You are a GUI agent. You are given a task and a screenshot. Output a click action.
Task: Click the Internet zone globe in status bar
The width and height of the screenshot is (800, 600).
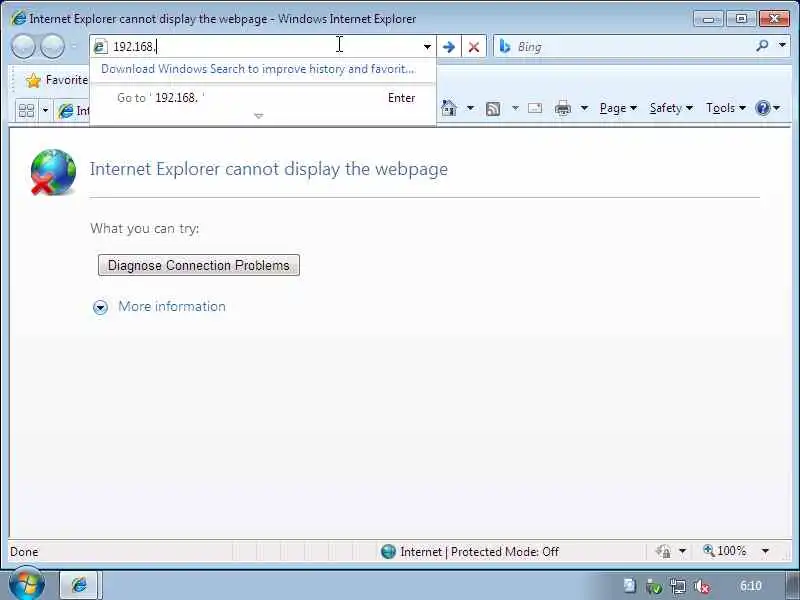pyautogui.click(x=388, y=552)
